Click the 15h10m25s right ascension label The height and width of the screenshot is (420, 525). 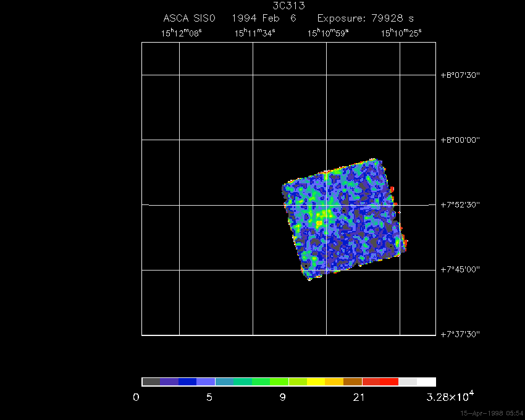point(401,33)
